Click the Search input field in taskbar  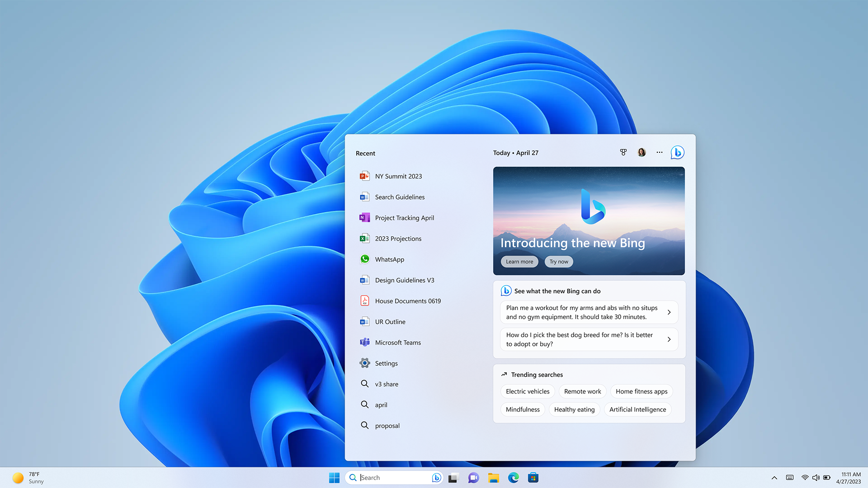pos(393,477)
